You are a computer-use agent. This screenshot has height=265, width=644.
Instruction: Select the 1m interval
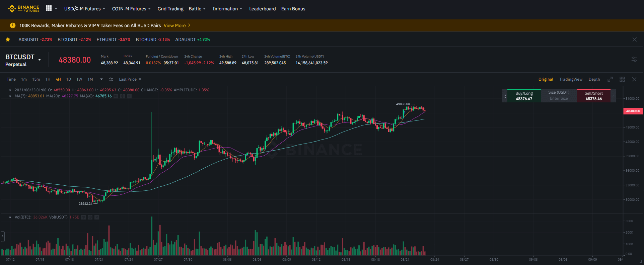24,79
